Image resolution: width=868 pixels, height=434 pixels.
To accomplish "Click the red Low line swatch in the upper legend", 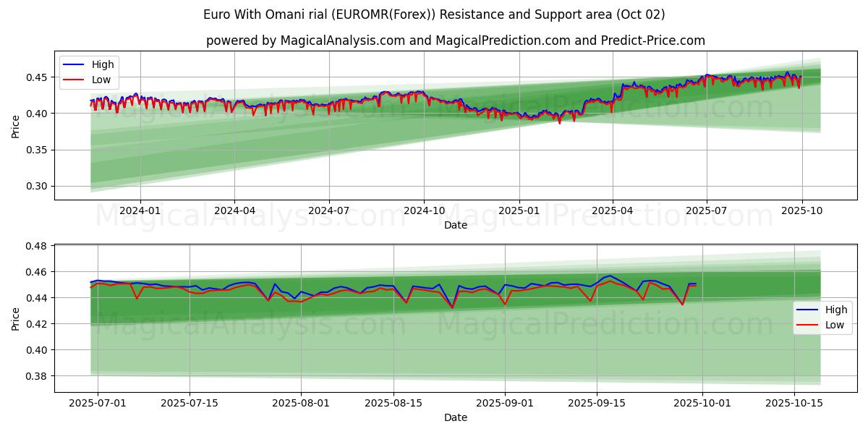I will (x=74, y=80).
